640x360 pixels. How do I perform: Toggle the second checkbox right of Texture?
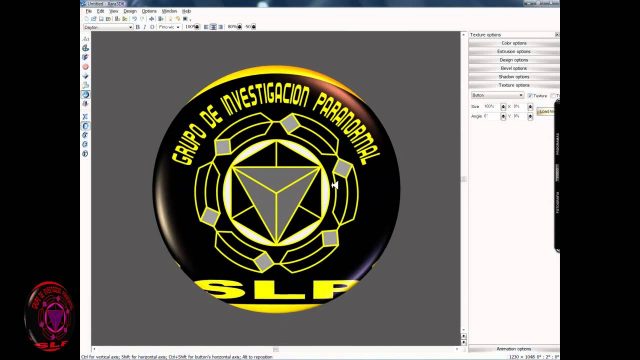[x=553, y=96]
